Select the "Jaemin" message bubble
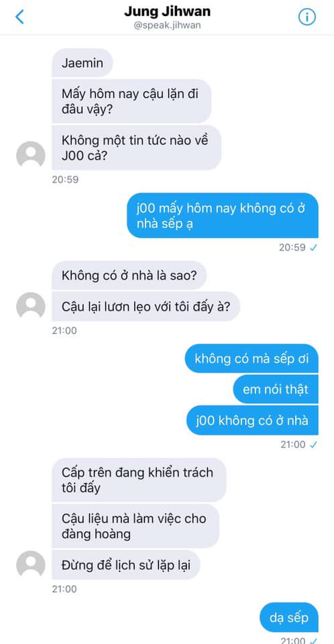This screenshot has height=644, width=334. 82,63
